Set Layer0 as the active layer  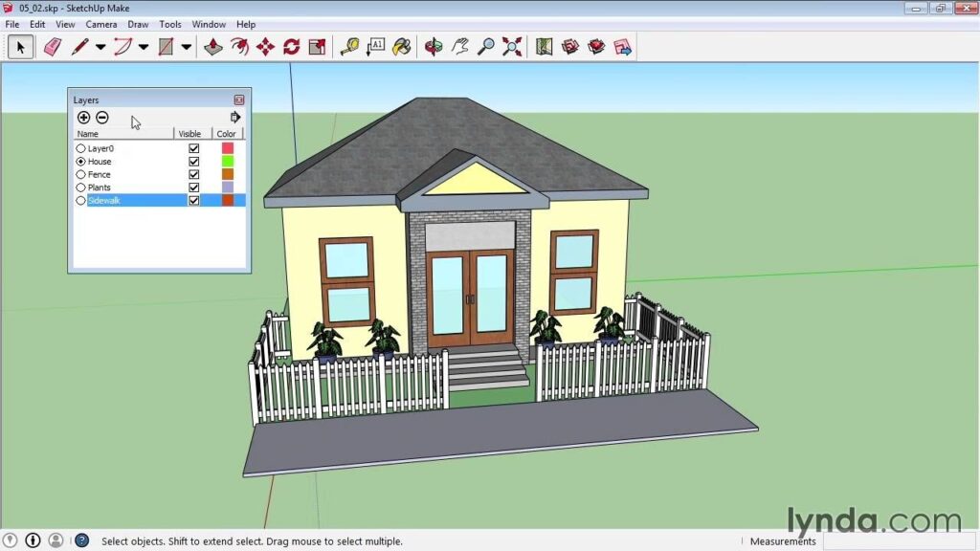coord(81,148)
